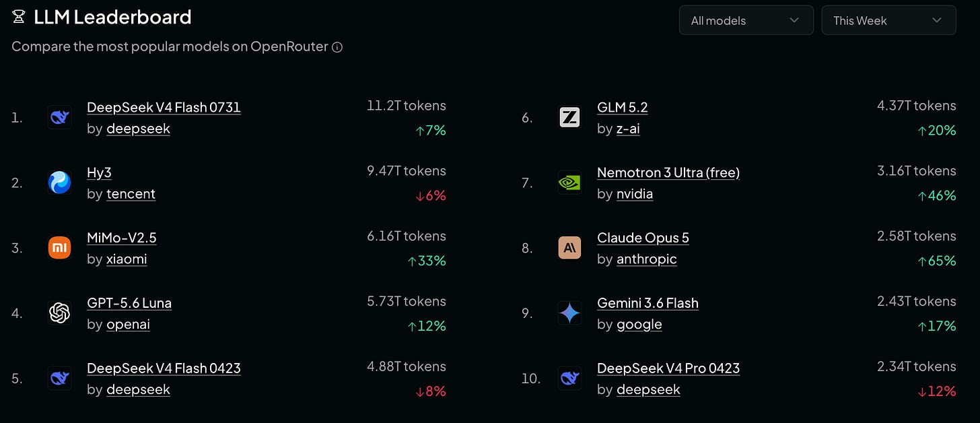Click the Gemini sparkle star icon
This screenshot has width=980, height=423.
[569, 313]
